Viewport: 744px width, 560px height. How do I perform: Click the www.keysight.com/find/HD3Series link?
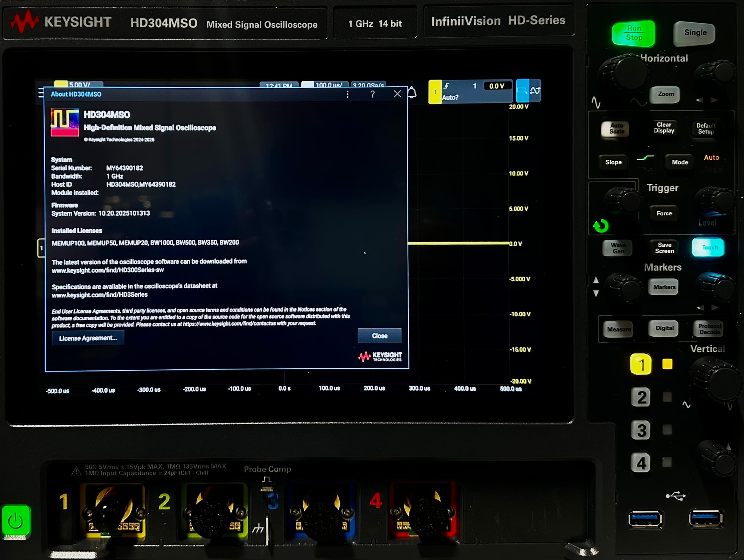coord(100,295)
